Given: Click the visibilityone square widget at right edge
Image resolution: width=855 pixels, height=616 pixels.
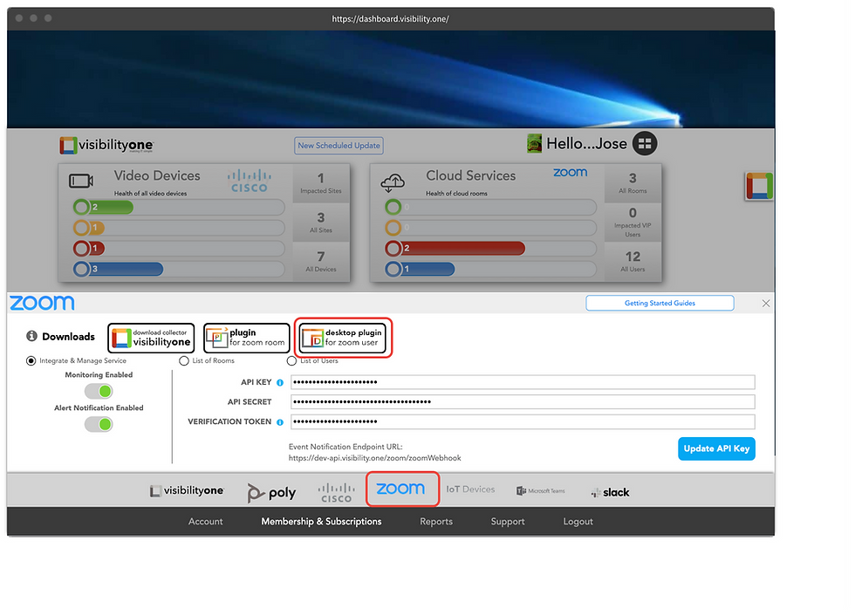Looking at the screenshot, I should (x=760, y=186).
